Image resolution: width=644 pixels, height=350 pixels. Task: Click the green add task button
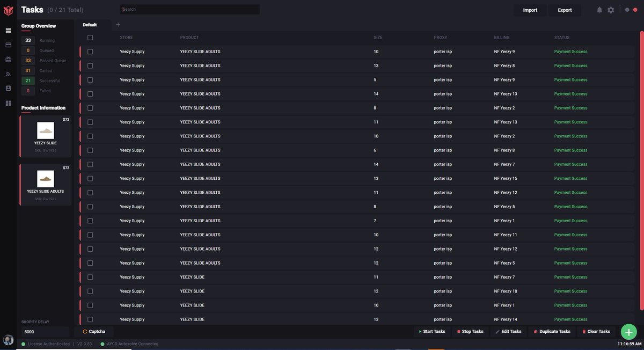point(629,332)
